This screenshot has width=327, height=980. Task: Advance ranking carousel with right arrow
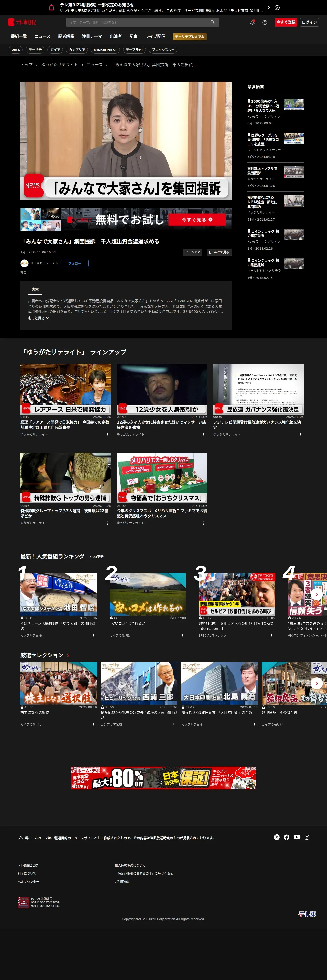317,594
